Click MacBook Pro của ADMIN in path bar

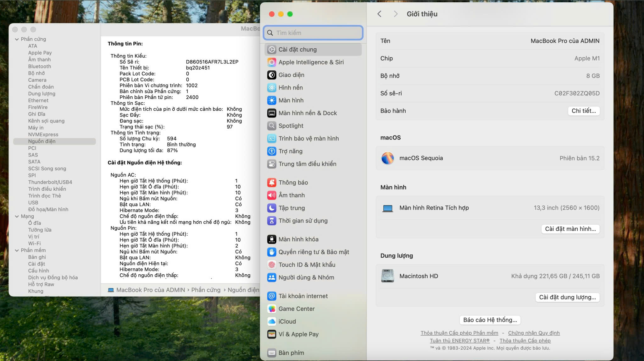pos(151,290)
